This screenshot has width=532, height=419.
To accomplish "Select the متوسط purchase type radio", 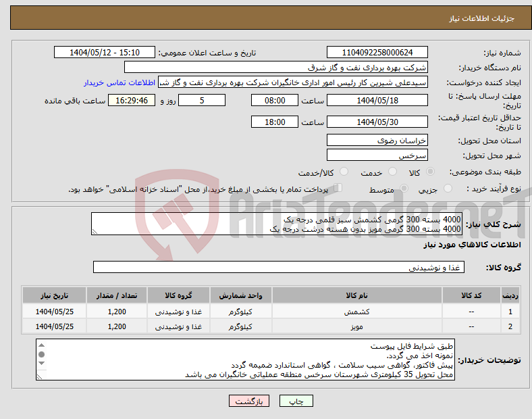I will pyautogui.click(x=404, y=189).
